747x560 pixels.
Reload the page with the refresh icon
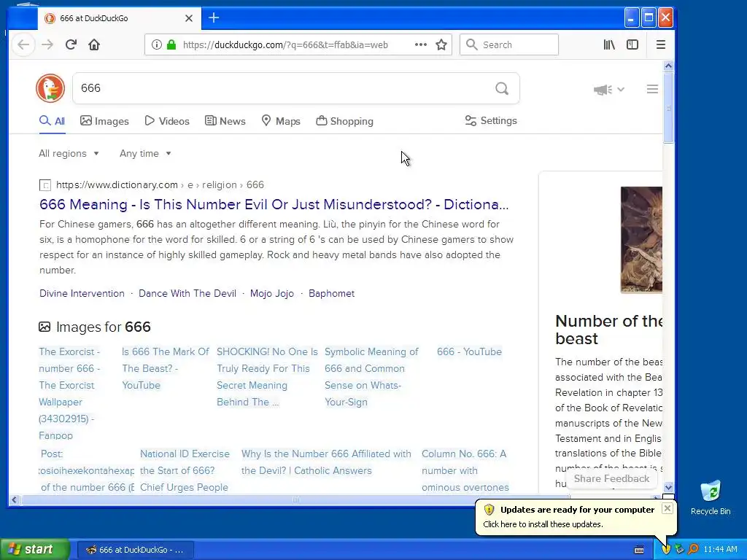(71, 44)
